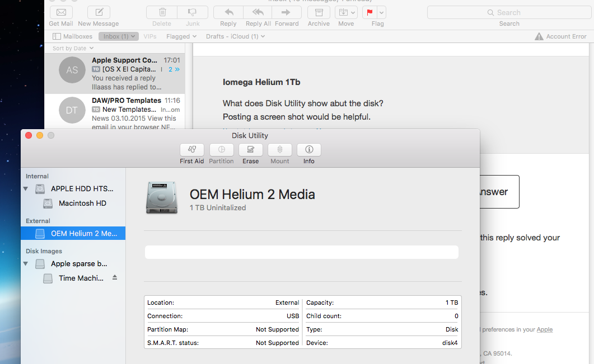This screenshot has width=594, height=364.
Task: Minimize the Disk Utility window
Action: (40, 135)
